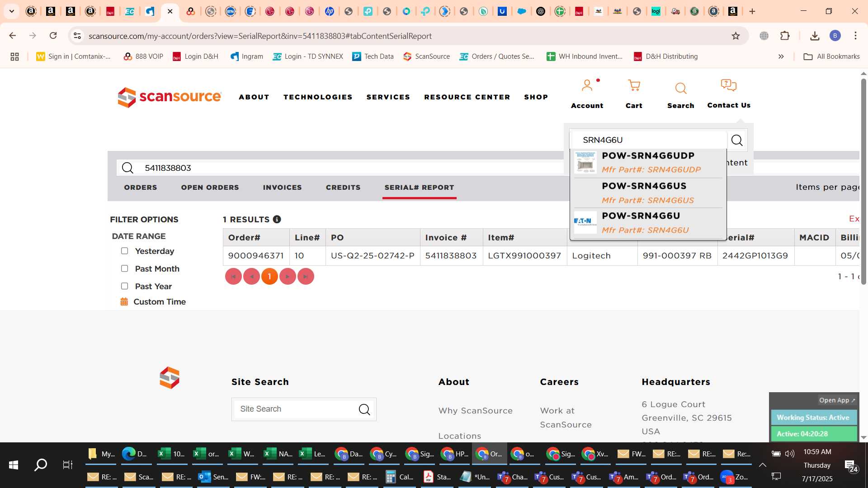This screenshot has width=868, height=488.
Task: Open Locations footer link
Action: point(459,436)
